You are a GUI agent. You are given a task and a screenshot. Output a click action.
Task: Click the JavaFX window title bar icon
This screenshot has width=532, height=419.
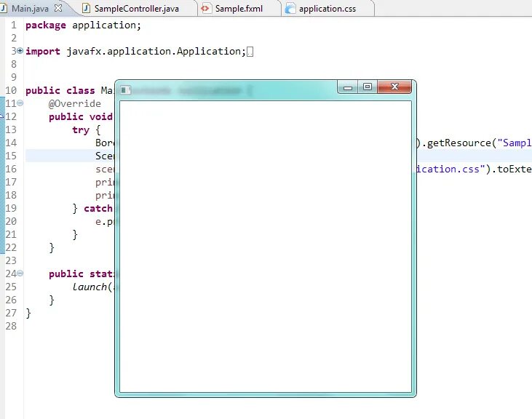click(125, 89)
